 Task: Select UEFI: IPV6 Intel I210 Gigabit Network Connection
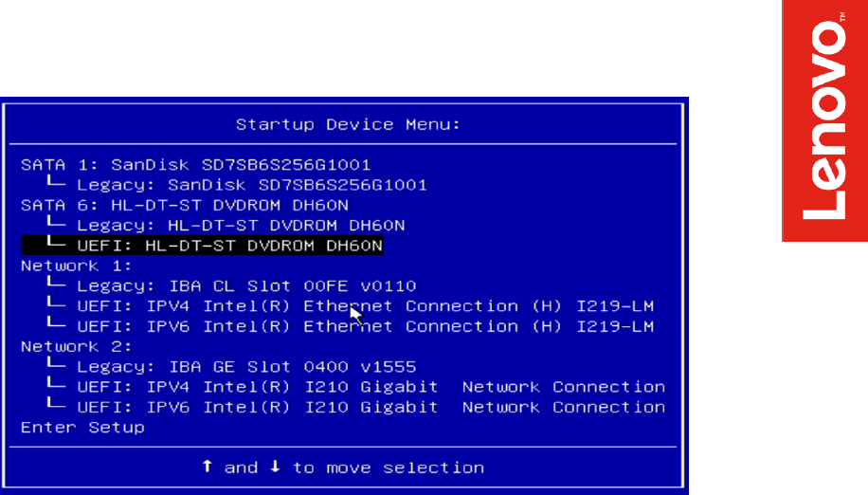click(371, 407)
